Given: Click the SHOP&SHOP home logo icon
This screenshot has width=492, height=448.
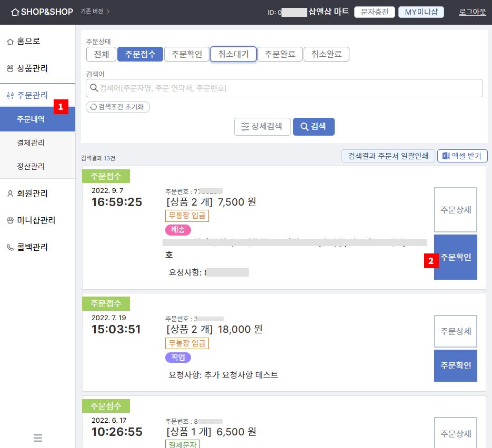Looking at the screenshot, I should point(15,12).
